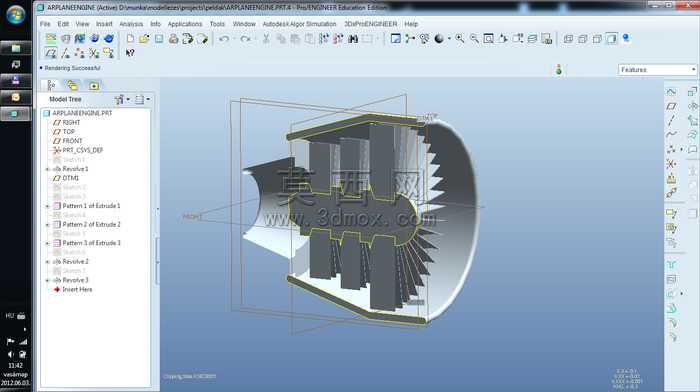Viewport: 700px width, 392px height.
Task: Switch to Wireframe display style
Action: pos(568,39)
